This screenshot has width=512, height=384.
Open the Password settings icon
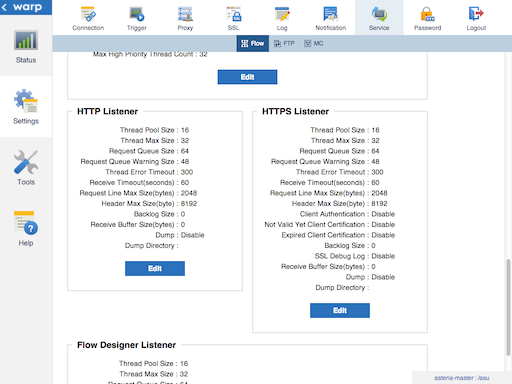428,18
